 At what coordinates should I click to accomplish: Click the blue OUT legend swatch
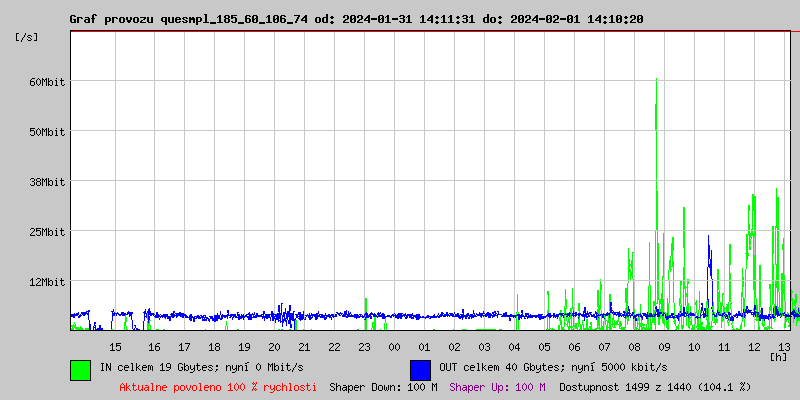[420, 369]
